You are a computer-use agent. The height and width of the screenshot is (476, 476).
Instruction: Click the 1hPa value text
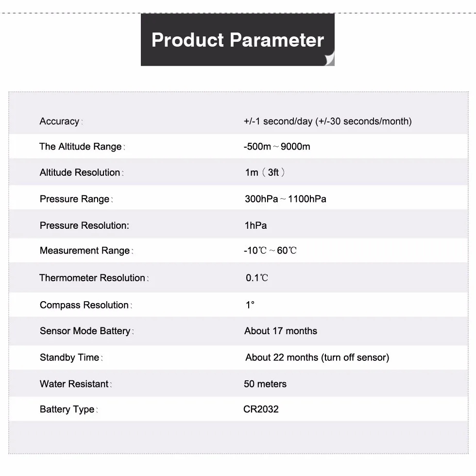point(255,225)
